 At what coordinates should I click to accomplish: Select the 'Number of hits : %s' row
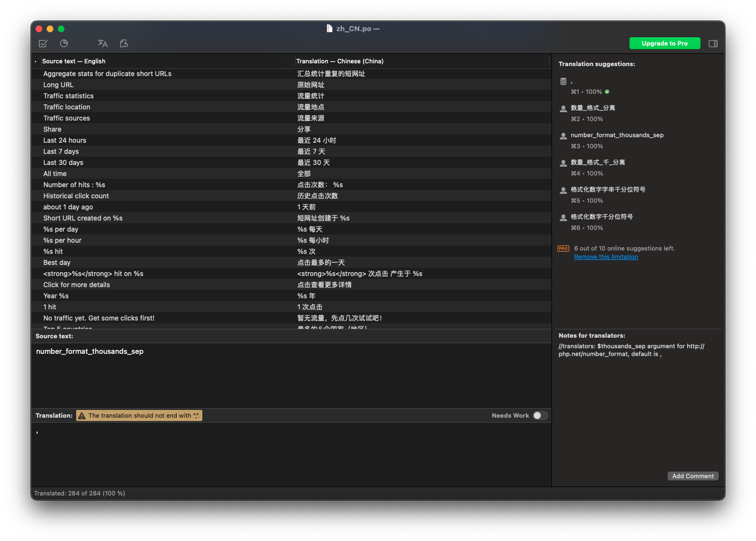pos(291,184)
